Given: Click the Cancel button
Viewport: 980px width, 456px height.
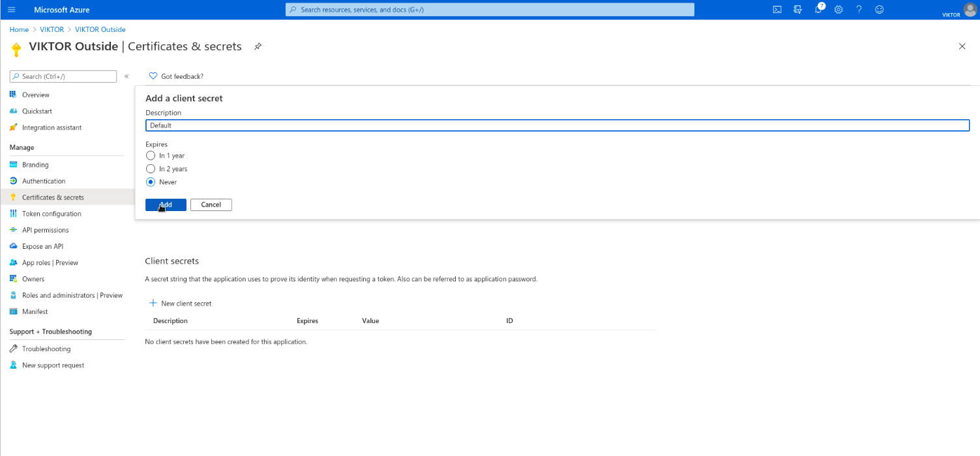Looking at the screenshot, I should coord(211,205).
